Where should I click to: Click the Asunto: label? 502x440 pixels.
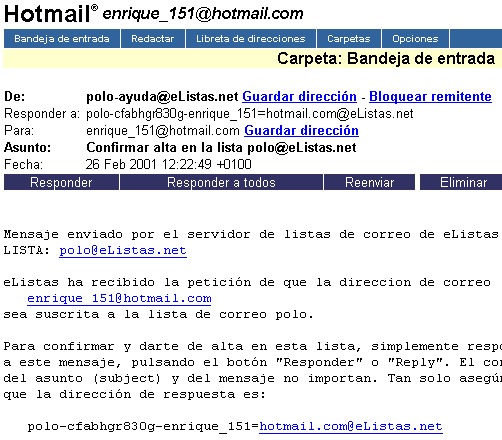coord(27,148)
